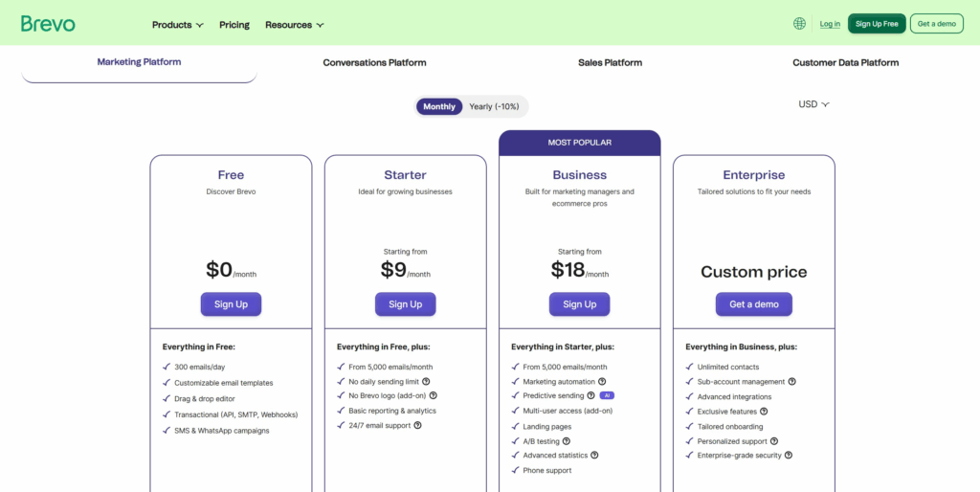
Task: Switch billing to Yearly (-10%)
Action: pyautogui.click(x=494, y=106)
